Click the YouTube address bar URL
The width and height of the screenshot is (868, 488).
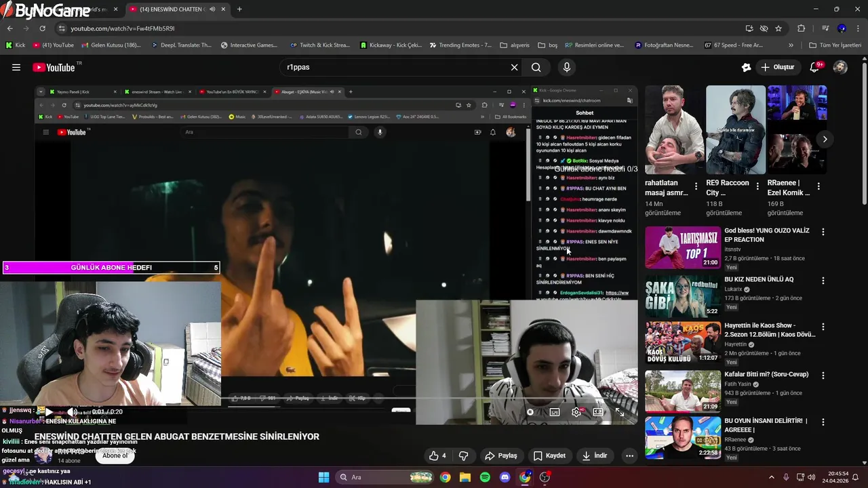123,28
